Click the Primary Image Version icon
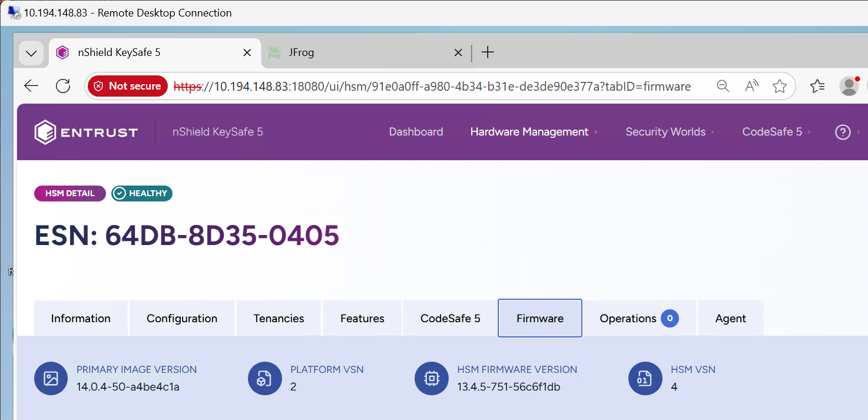The width and height of the screenshot is (868, 420). pos(51,378)
